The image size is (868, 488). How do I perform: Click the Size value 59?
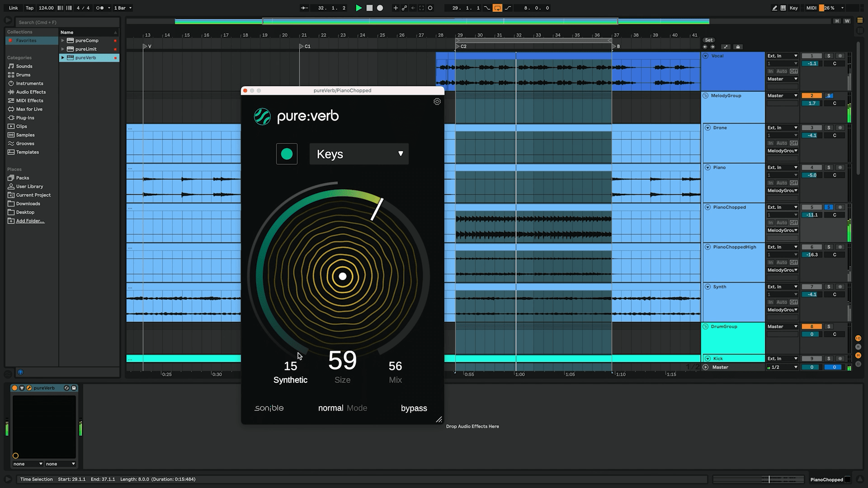[342, 361]
